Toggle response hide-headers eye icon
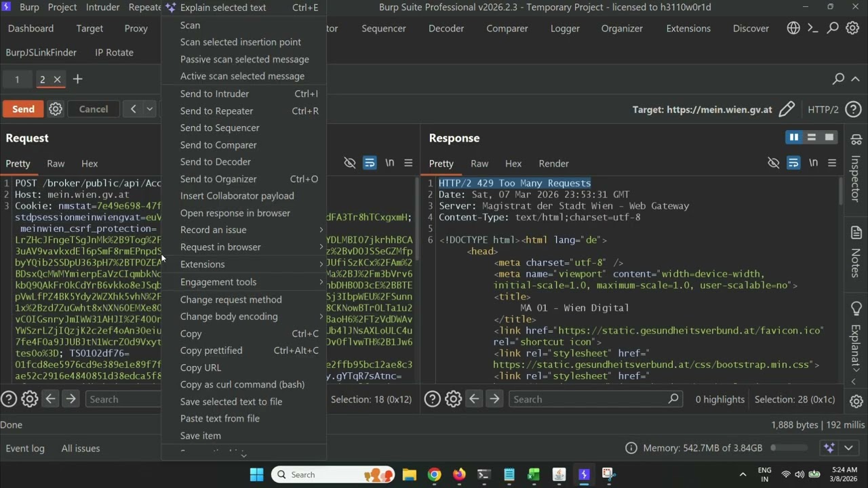This screenshot has height=488, width=868. pyautogui.click(x=773, y=163)
